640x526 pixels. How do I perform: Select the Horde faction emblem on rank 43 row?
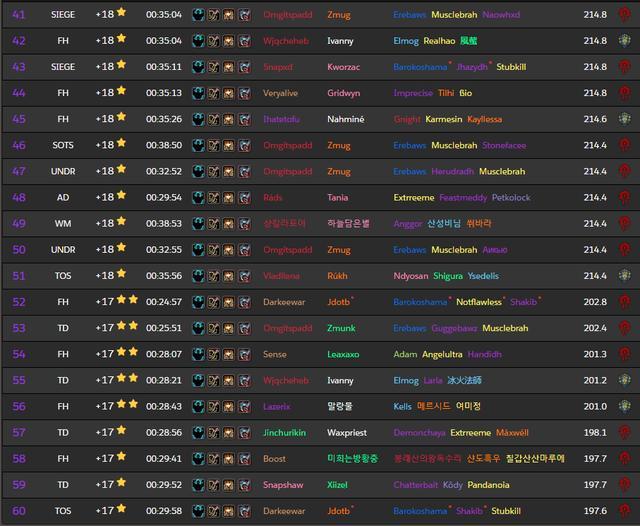625,67
